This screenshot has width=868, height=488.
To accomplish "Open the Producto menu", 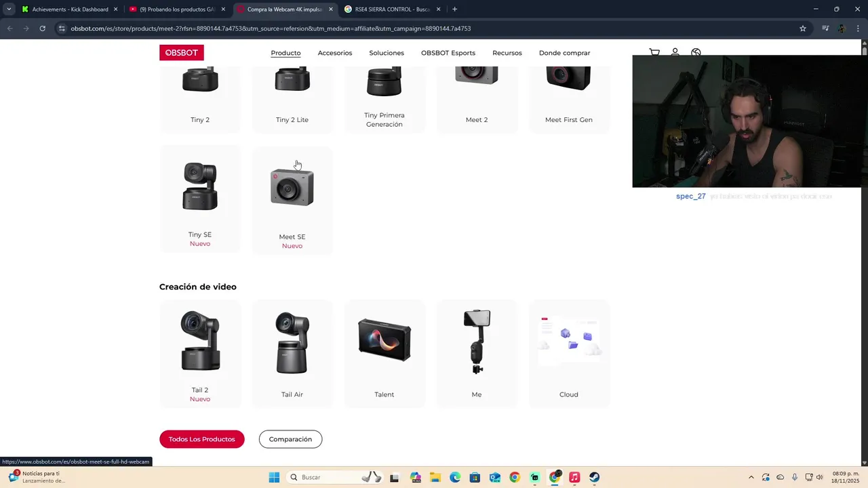I will point(285,53).
